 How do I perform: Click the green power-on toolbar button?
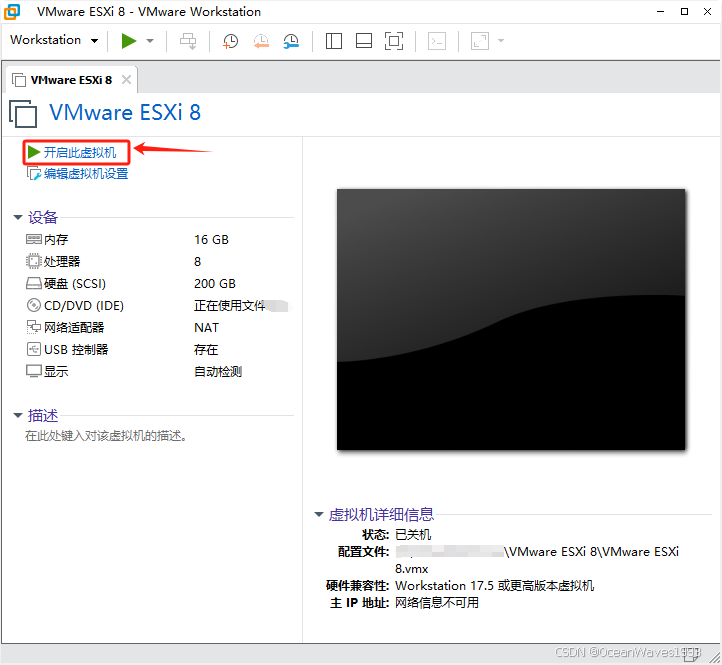pos(129,41)
